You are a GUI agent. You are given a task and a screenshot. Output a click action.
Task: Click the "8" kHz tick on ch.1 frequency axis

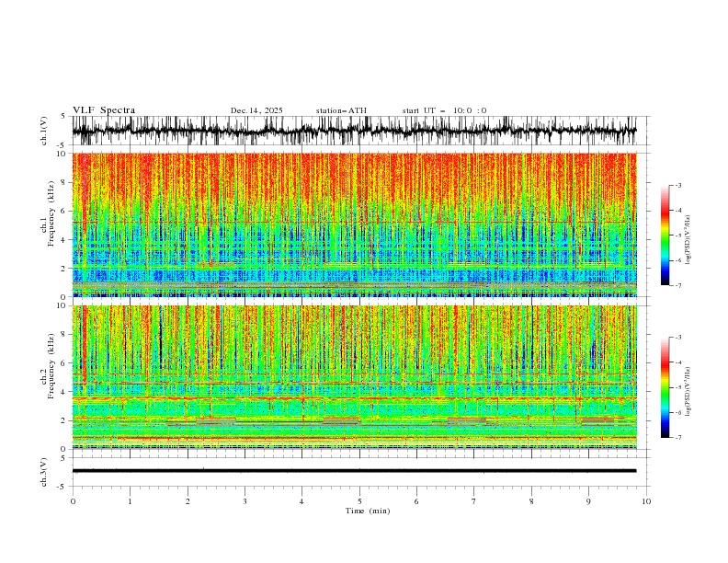tap(64, 182)
